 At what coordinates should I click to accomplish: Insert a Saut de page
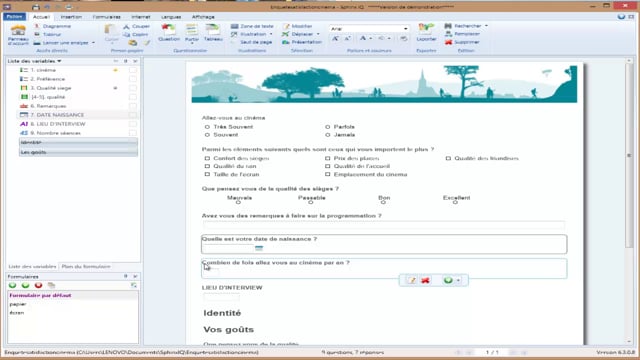(252, 42)
